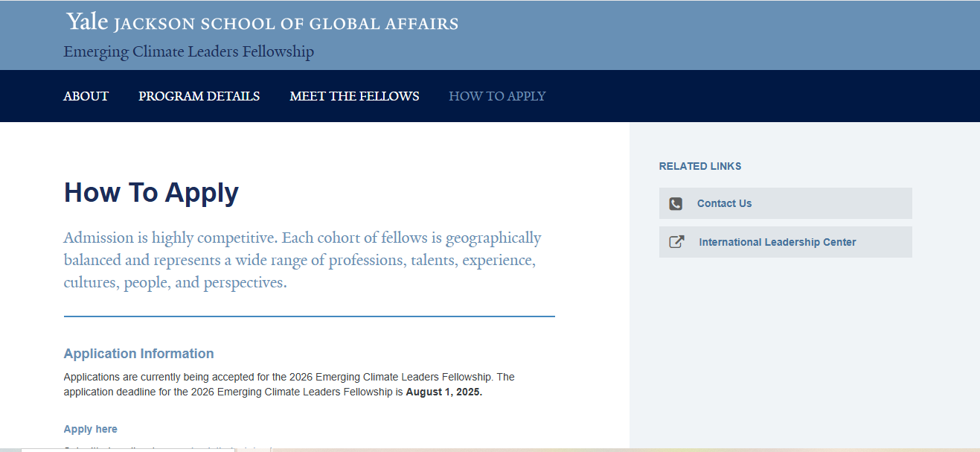Follow the Apply here link

pos(90,429)
